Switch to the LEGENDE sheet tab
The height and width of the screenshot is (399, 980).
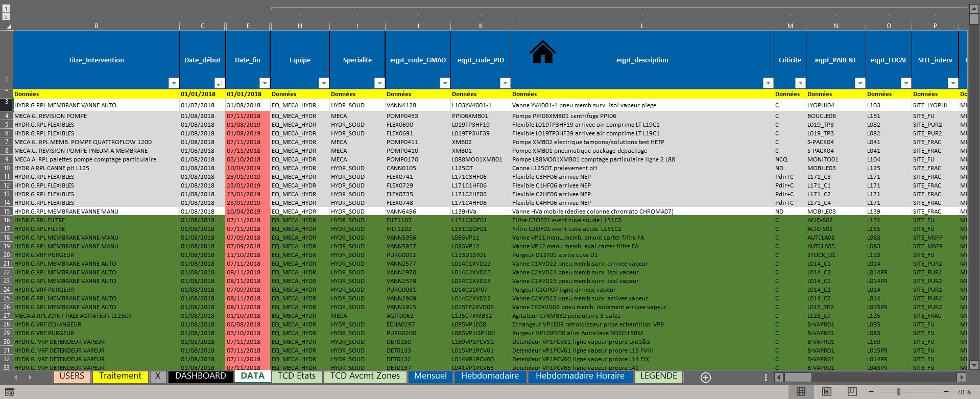point(659,376)
